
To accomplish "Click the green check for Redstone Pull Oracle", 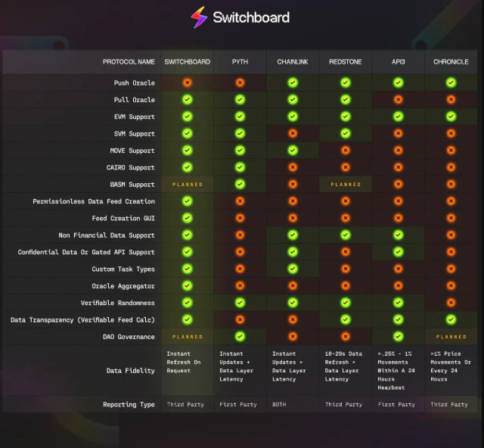I will click(x=346, y=99).
